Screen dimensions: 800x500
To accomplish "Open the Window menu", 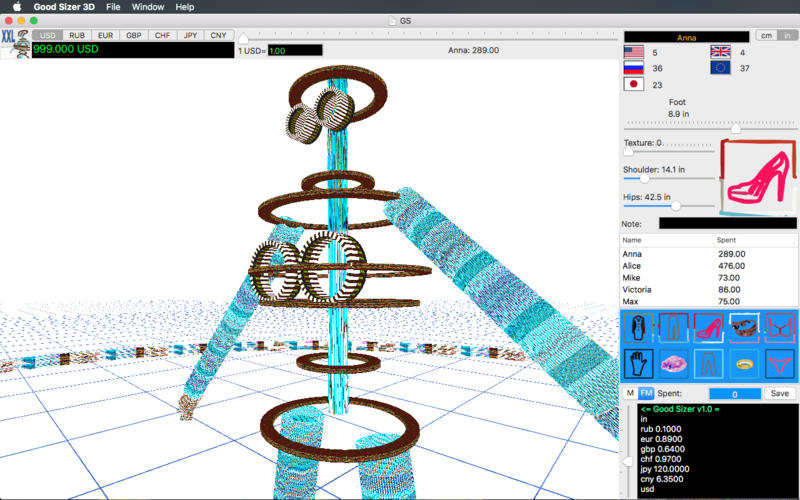I will 148,7.
